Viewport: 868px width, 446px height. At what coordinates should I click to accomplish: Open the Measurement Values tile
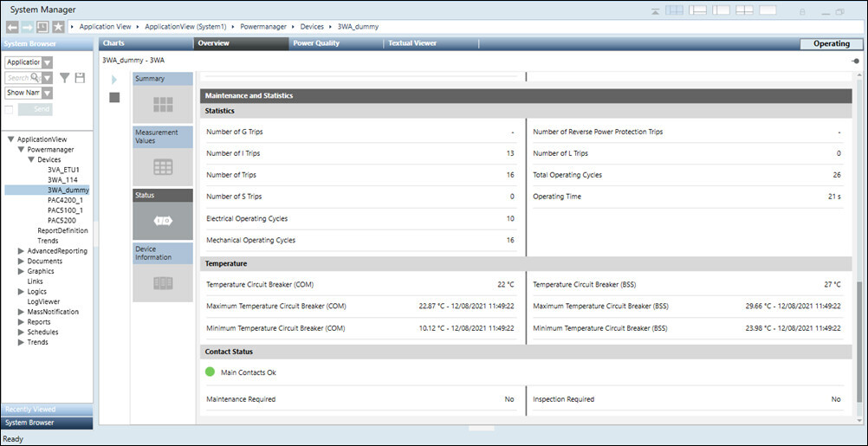163,156
